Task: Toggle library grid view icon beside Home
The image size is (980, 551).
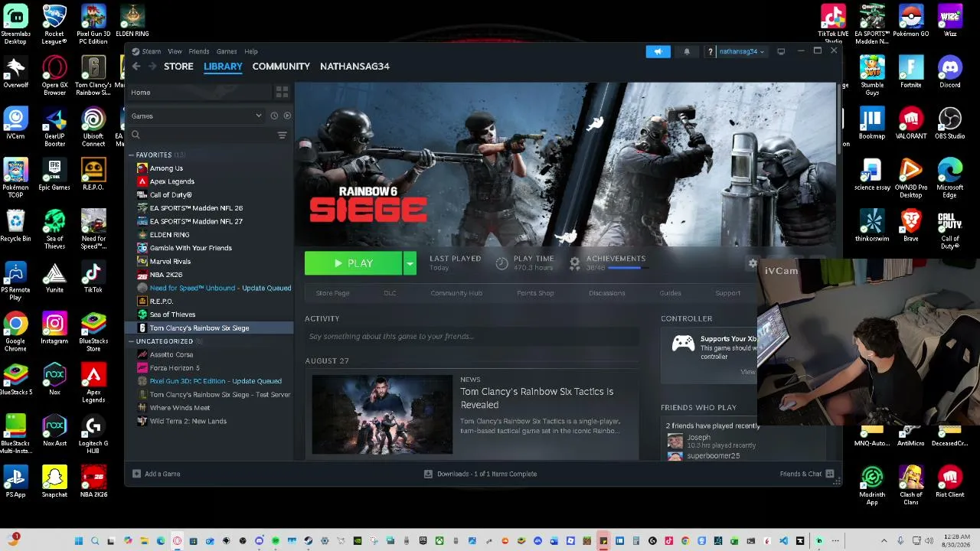Action: pyautogui.click(x=282, y=93)
